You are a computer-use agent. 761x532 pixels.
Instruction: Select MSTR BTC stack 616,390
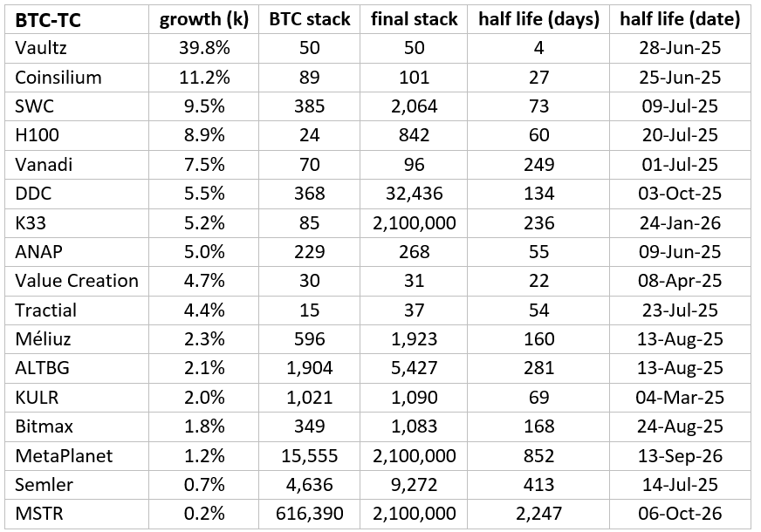pyautogui.click(x=309, y=514)
